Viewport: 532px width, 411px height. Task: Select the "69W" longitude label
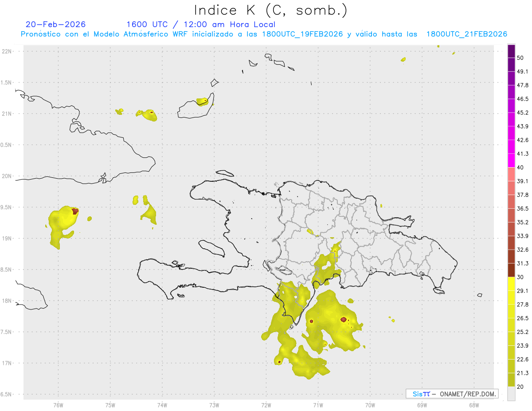(422, 405)
